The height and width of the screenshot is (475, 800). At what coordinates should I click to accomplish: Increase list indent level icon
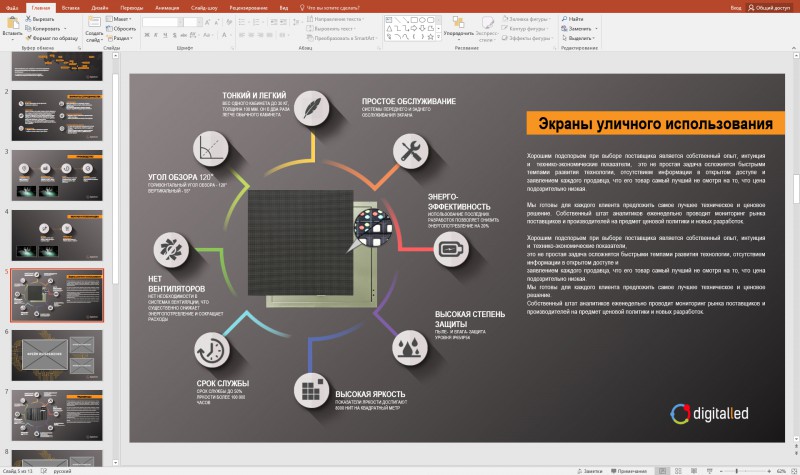[x=283, y=22]
